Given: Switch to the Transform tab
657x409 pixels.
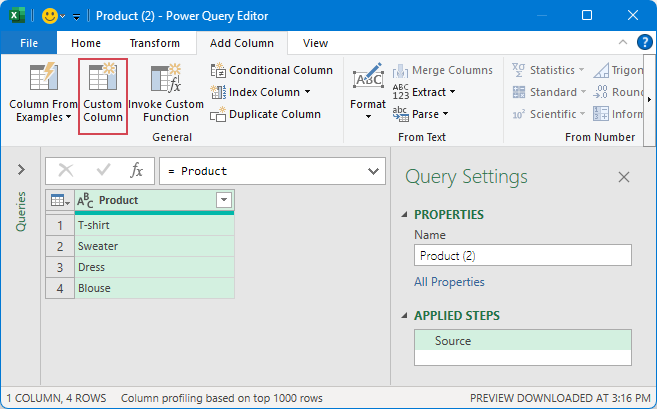Looking at the screenshot, I should click(155, 43).
